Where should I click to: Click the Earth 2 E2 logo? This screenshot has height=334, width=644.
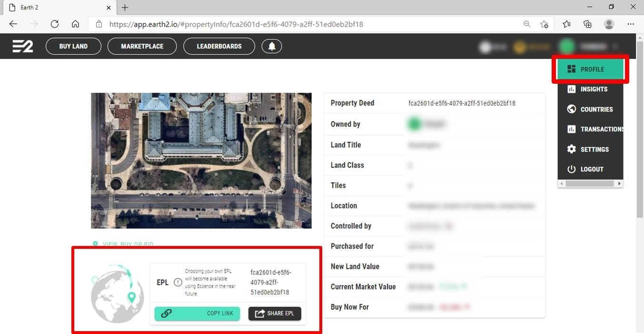23,46
